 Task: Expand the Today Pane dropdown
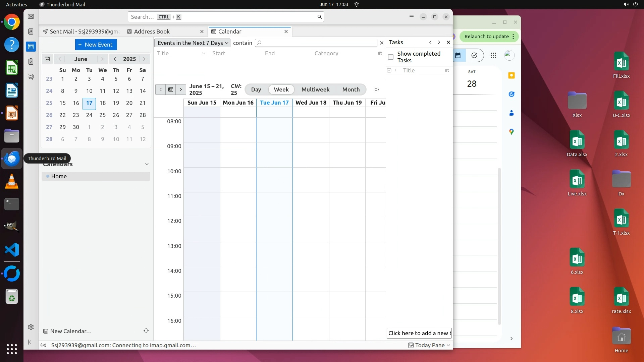coord(448,345)
